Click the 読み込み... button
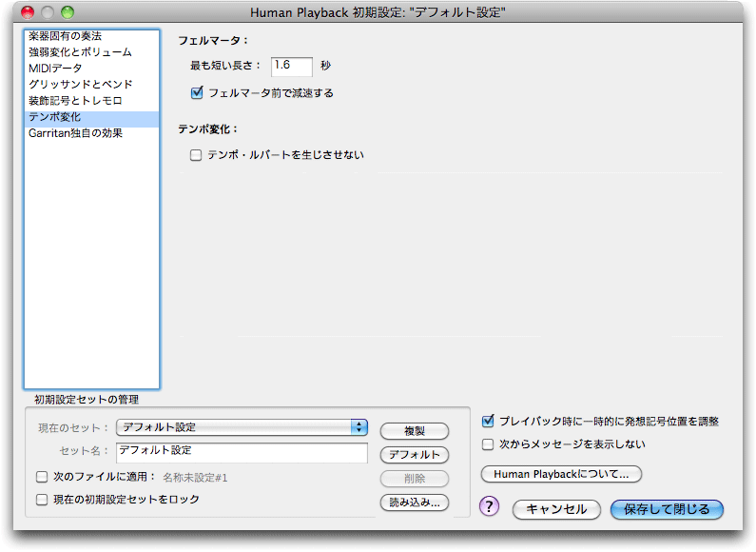The width and height of the screenshot is (756, 552). pyautogui.click(x=415, y=503)
